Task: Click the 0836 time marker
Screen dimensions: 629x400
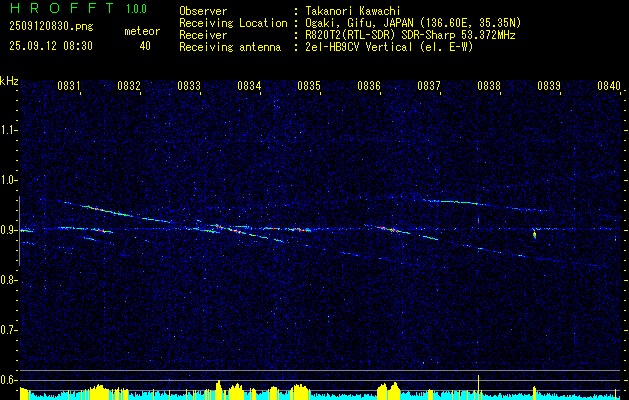Action: point(369,85)
